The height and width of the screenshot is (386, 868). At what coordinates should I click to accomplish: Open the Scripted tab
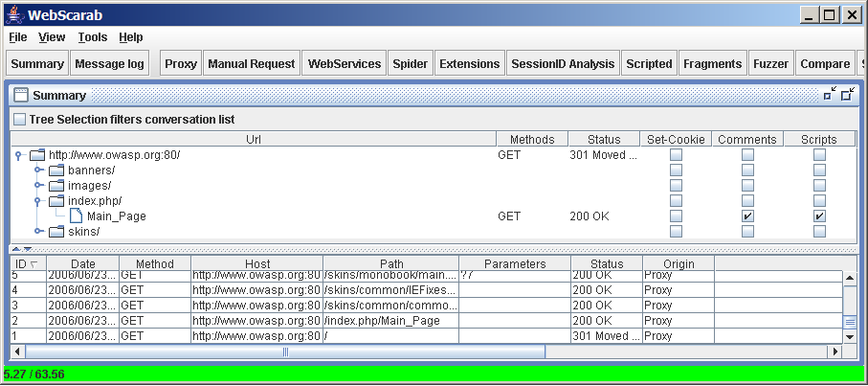[650, 63]
